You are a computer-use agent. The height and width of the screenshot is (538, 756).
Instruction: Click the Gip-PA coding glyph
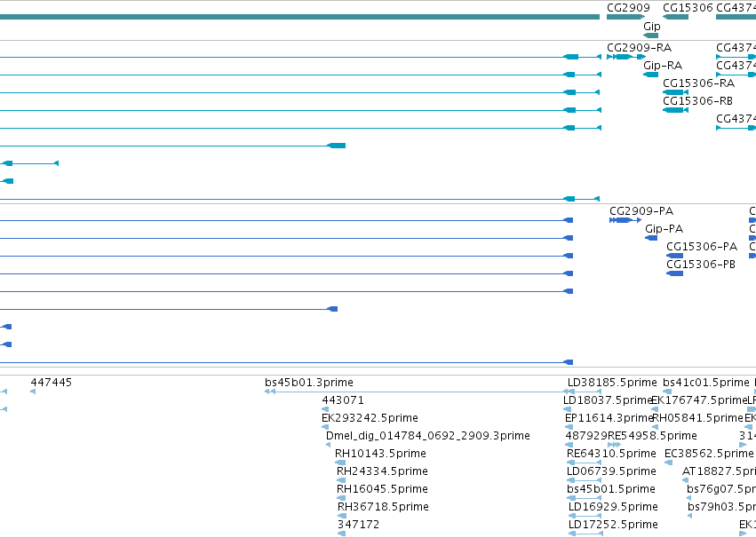[x=651, y=238]
